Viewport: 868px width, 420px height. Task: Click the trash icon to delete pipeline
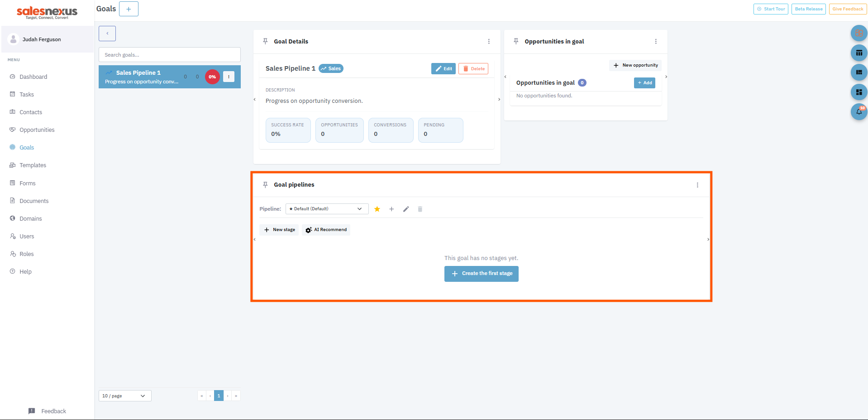[x=420, y=209]
